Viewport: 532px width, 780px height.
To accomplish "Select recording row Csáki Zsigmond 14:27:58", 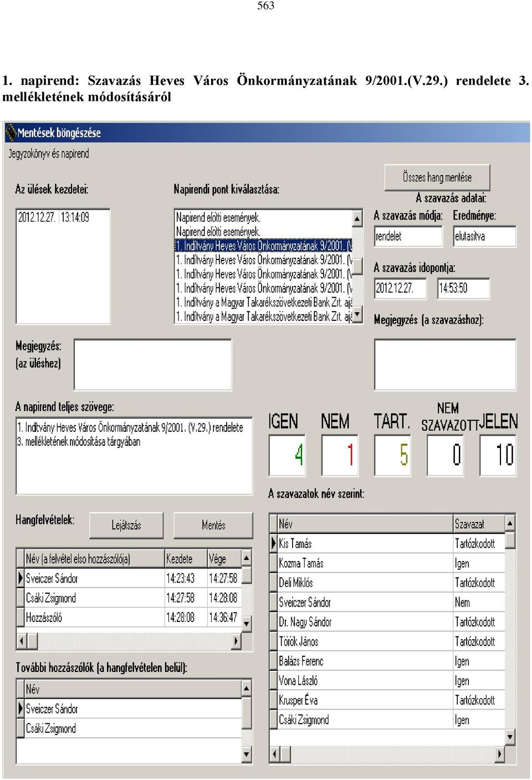I will (133, 598).
